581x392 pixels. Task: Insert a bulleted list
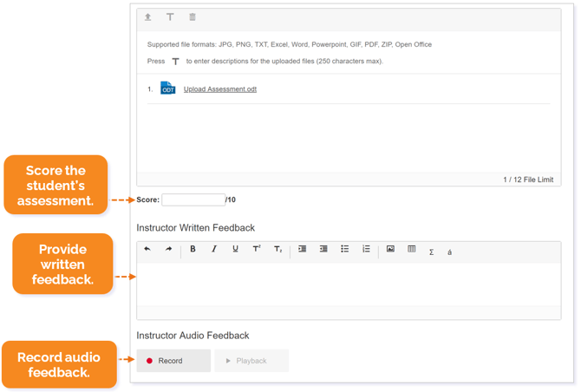click(344, 250)
